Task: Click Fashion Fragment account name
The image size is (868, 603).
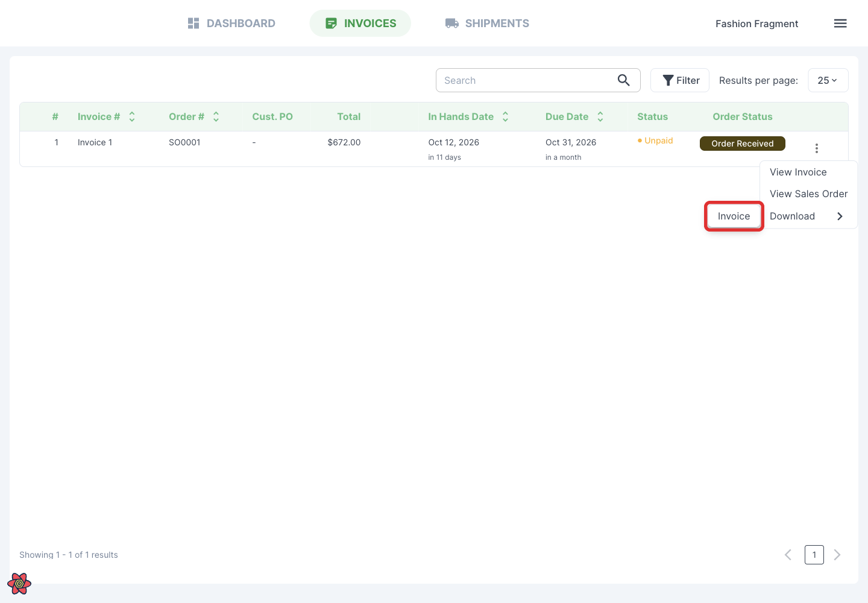Action: coord(756,24)
